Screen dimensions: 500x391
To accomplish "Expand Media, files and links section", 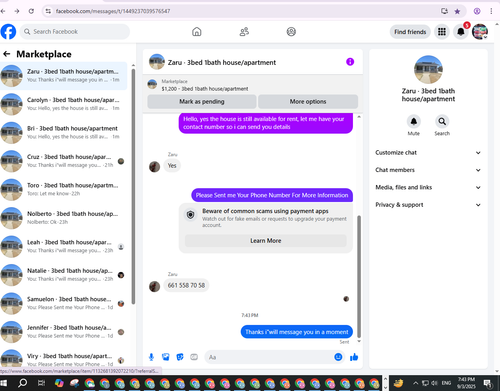I will (428, 187).
